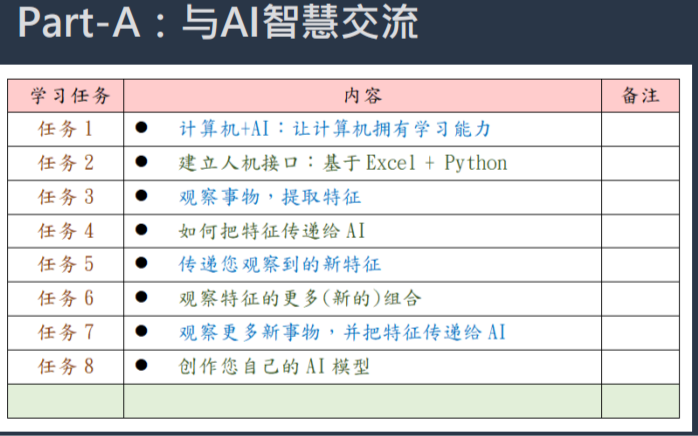The height and width of the screenshot is (436, 698).
Task: Open the "计算机+AI：让计算机拥有学习能力" link
Action: [334, 129]
